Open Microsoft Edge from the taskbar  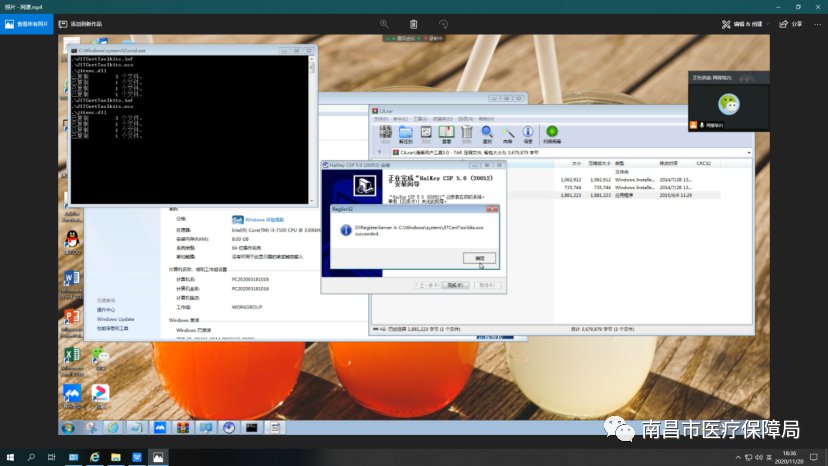[97, 456]
